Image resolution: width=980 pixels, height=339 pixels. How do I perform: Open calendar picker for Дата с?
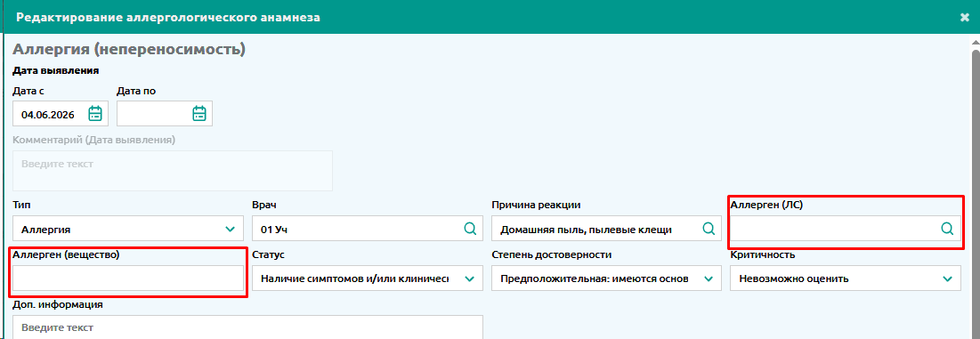[x=95, y=114]
